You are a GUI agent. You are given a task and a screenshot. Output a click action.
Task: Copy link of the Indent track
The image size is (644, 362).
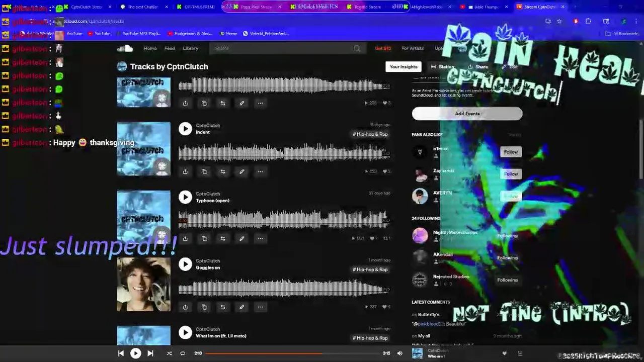click(x=204, y=171)
